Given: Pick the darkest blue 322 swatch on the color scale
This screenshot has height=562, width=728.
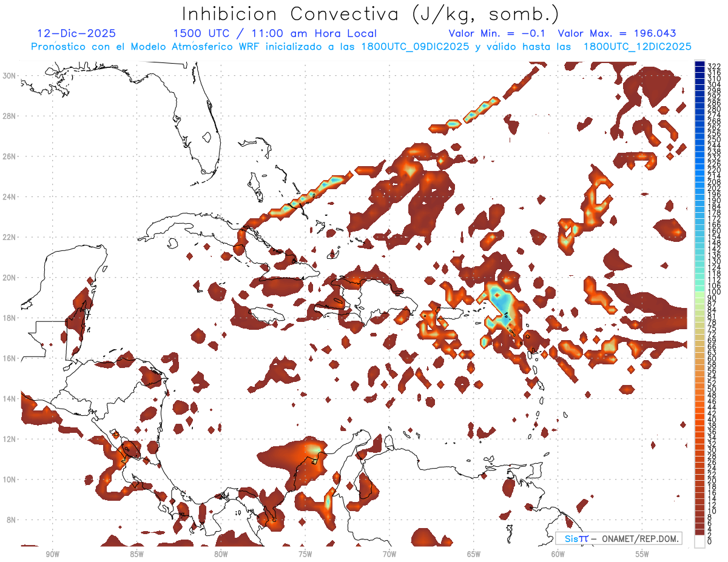Looking at the screenshot, I should [x=699, y=64].
